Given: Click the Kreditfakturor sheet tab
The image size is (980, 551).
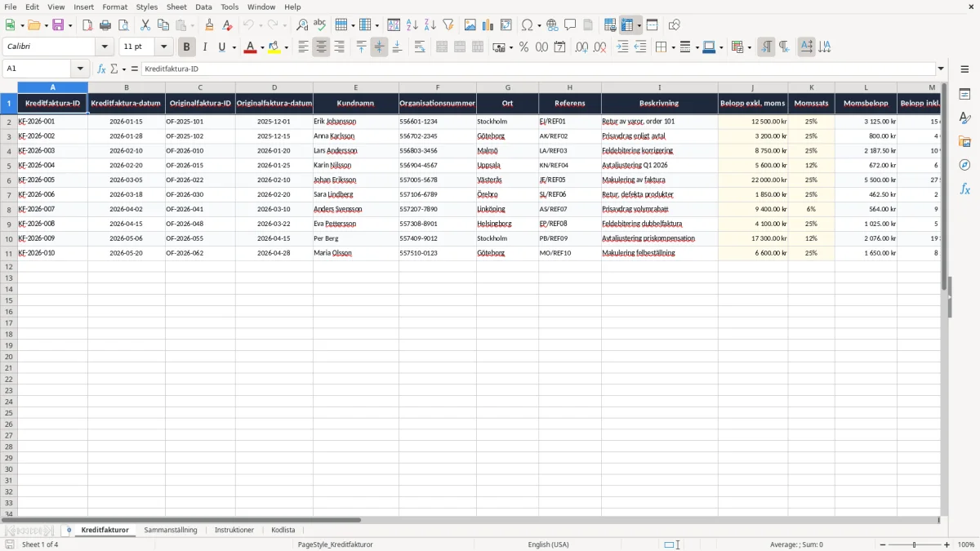Looking at the screenshot, I should (105, 530).
